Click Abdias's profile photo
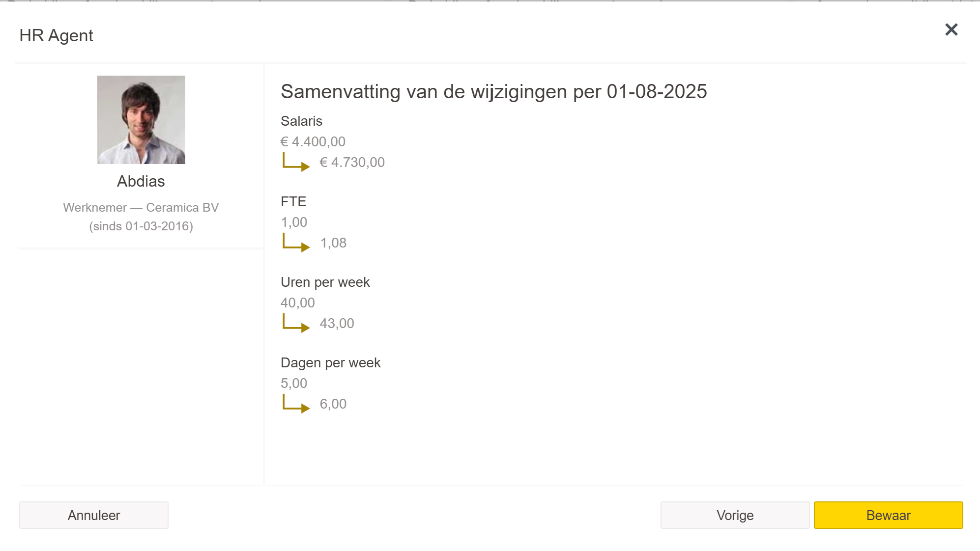Screen dimensions: 980x551 141,120
